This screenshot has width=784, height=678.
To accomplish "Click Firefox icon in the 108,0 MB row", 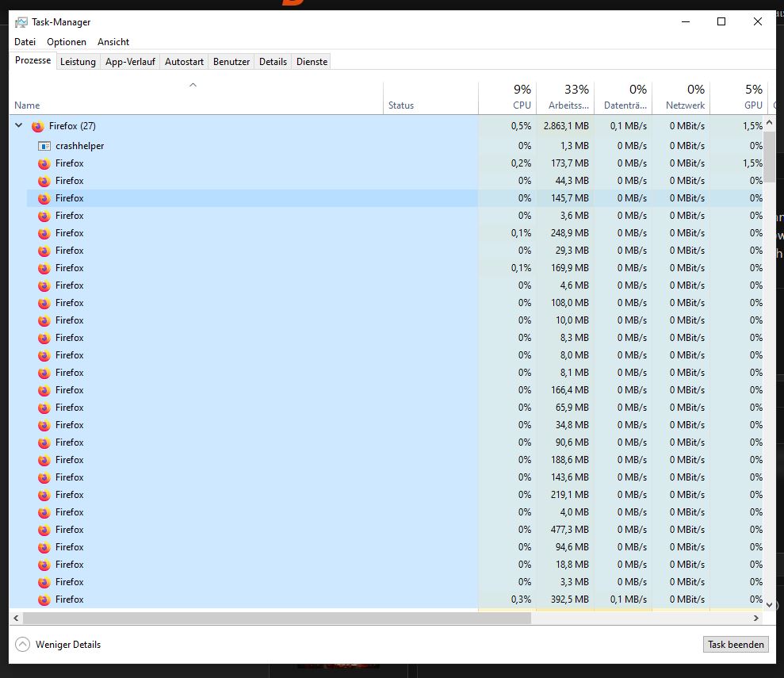I will point(44,303).
